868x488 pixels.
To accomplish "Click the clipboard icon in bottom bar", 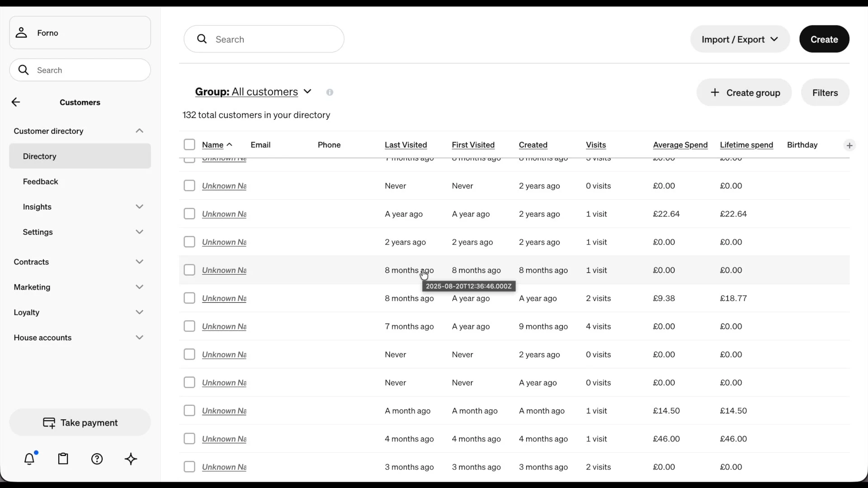I will (63, 459).
